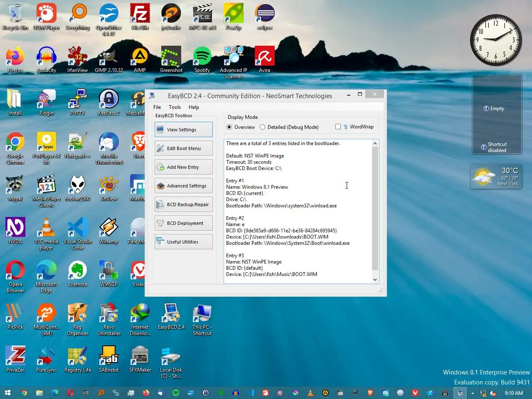Image resolution: width=532 pixels, height=399 pixels.
Task: Click the scroll-down arrow in entries pane
Action: point(375,280)
